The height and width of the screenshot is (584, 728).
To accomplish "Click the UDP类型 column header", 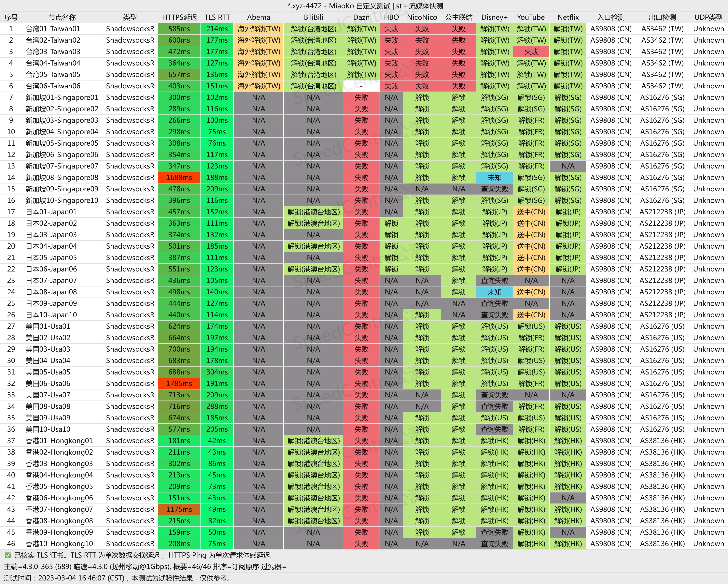I will (708, 17).
